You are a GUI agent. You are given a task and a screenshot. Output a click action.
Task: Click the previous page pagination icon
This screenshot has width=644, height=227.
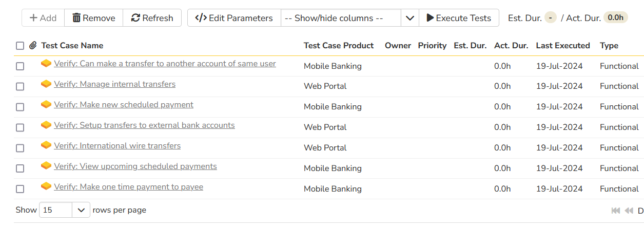629,211
